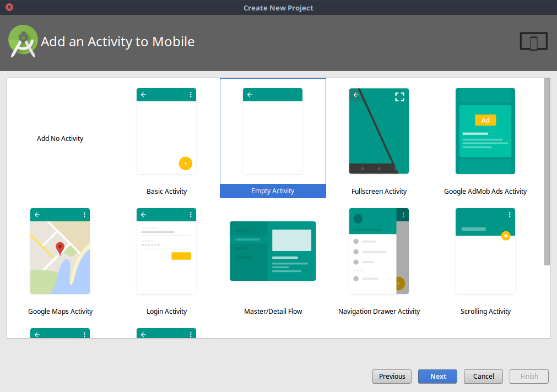Select the Google Maps Activity template
The height and width of the screenshot is (392, 557).
60,251
